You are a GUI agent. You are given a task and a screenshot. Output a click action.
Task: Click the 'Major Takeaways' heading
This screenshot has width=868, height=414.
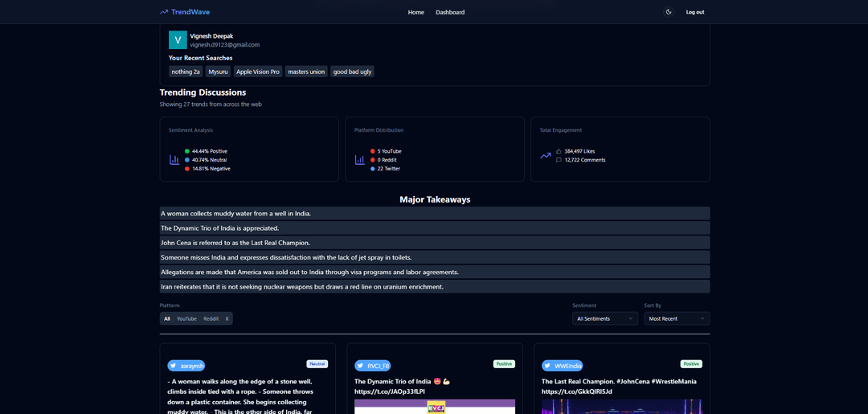(435, 199)
